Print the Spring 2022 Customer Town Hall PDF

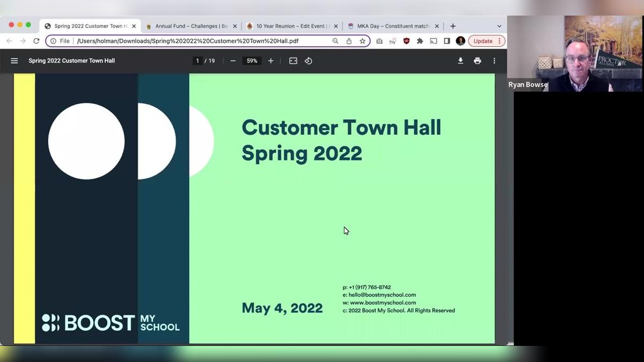pyautogui.click(x=478, y=61)
